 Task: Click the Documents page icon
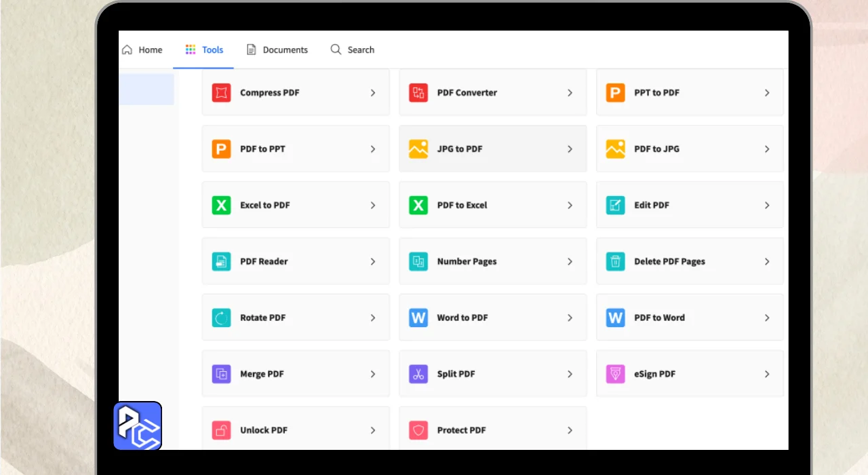(251, 50)
